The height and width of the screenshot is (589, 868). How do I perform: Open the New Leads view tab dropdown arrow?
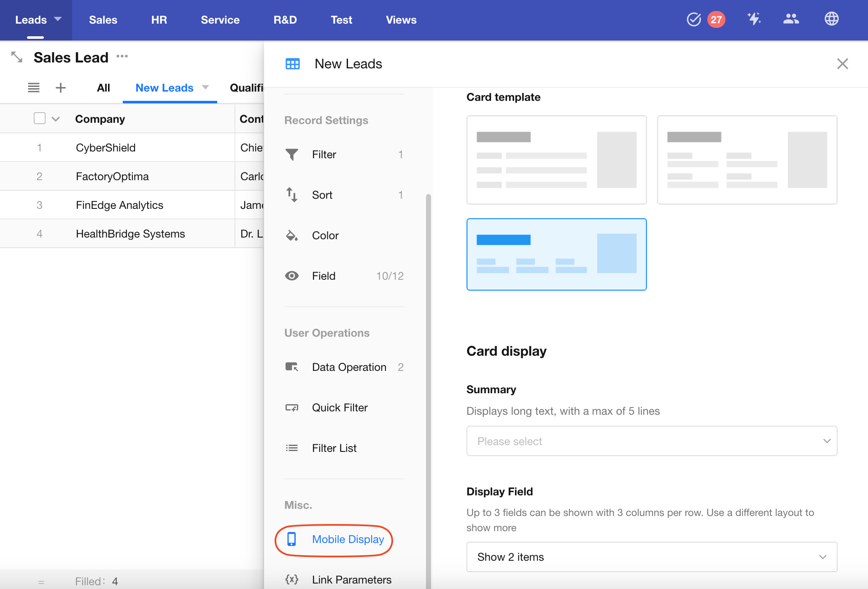point(205,87)
